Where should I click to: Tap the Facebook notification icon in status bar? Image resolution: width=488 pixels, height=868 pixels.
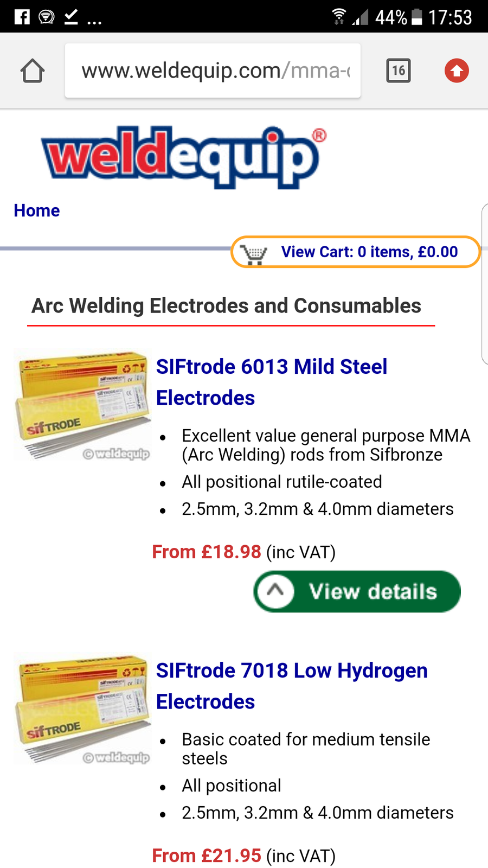click(x=22, y=17)
